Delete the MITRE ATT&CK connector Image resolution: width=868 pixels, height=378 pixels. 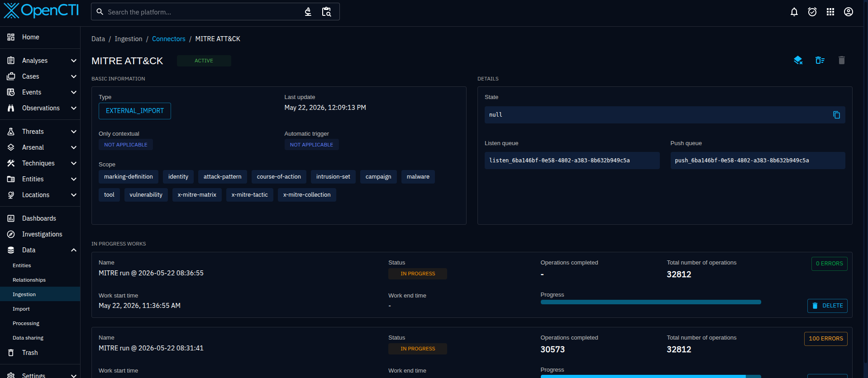pos(842,60)
